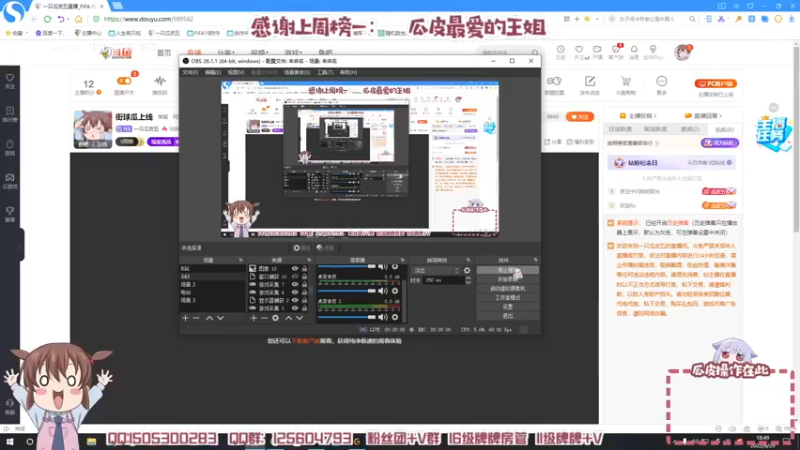
Task: Click OBS 启动虚拟摄像机 button
Action: pyautogui.click(x=508, y=288)
